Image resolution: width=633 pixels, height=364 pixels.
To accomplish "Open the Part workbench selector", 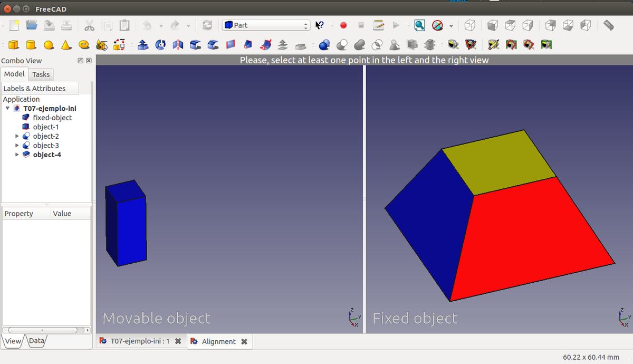I will tap(266, 25).
